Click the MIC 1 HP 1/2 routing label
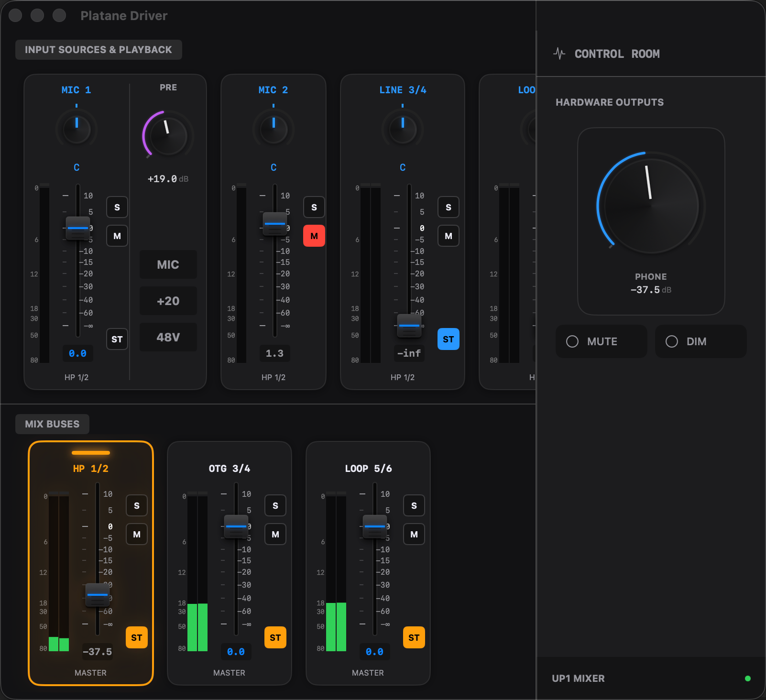The height and width of the screenshot is (700, 766). 77,377
